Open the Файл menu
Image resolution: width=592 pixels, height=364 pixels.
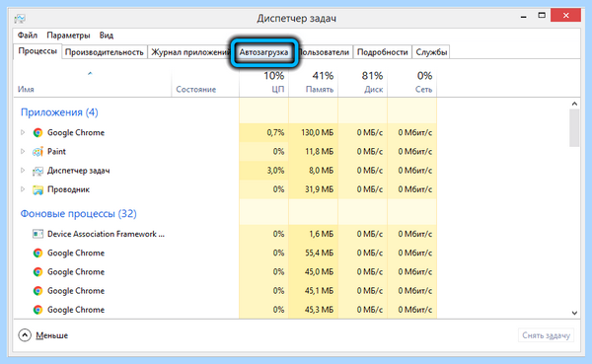(28, 36)
